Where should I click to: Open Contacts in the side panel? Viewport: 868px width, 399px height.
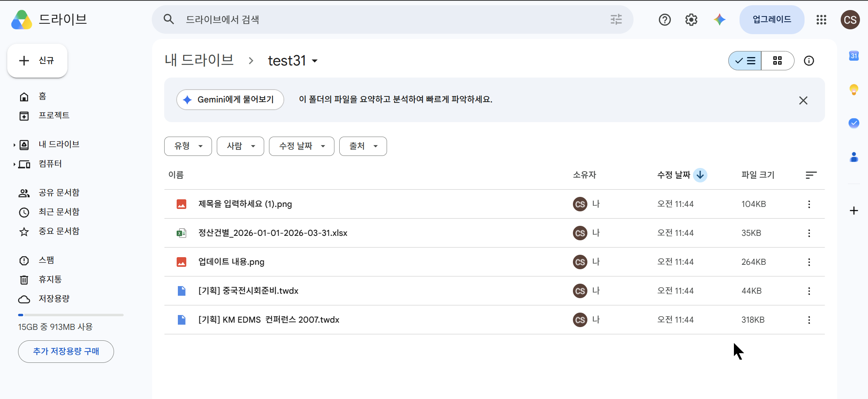point(854,157)
